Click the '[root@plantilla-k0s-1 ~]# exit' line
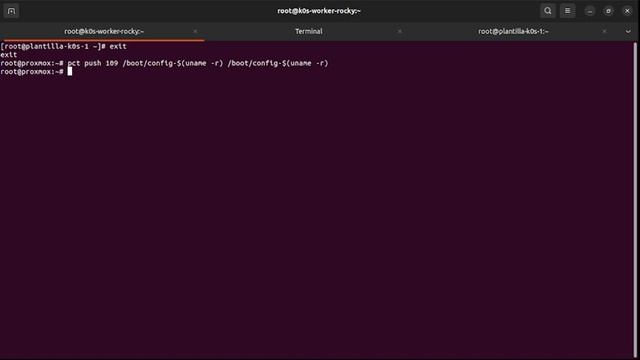 pos(63,47)
